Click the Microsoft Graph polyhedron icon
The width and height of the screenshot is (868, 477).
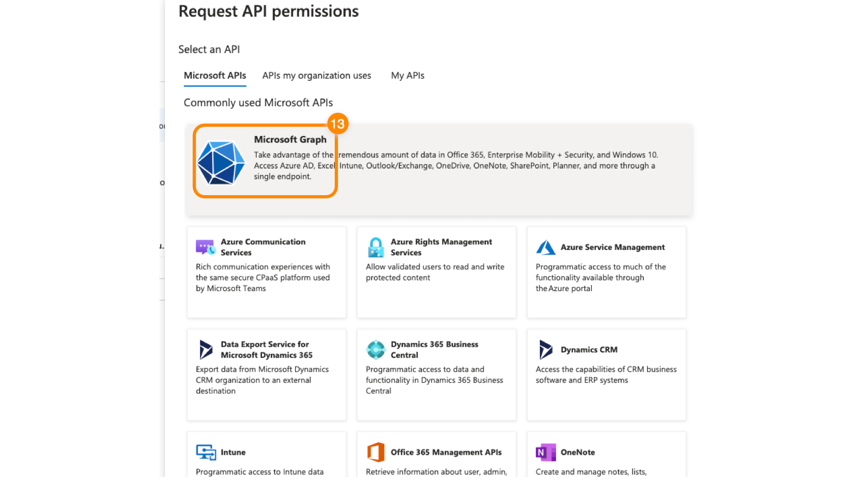[221, 163]
